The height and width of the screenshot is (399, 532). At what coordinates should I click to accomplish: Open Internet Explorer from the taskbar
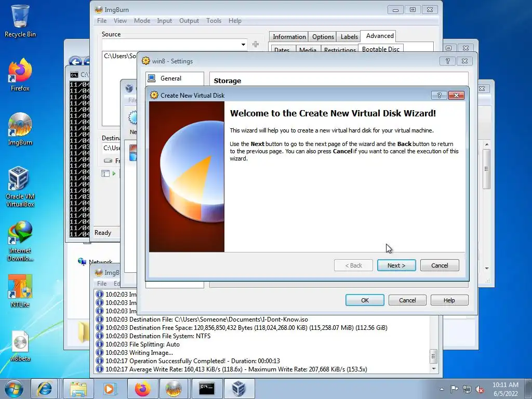click(x=45, y=389)
